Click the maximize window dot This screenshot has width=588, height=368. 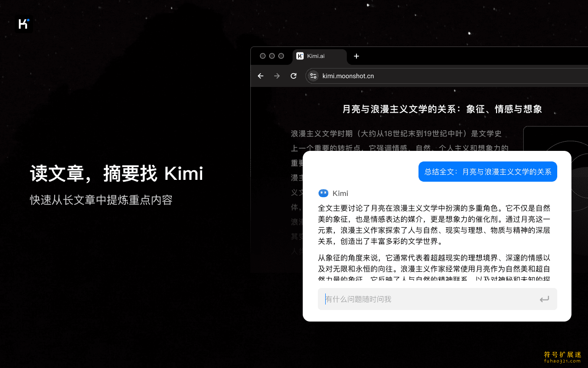click(x=281, y=56)
